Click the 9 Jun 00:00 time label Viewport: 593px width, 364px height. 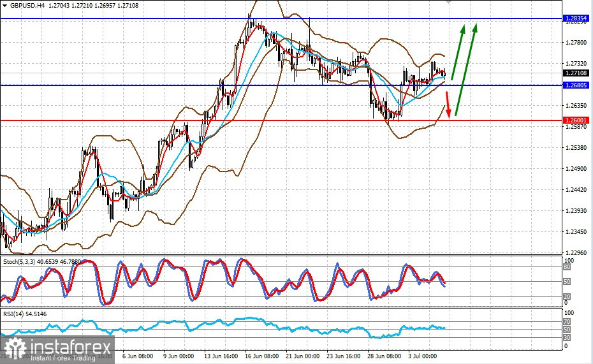tap(179, 356)
